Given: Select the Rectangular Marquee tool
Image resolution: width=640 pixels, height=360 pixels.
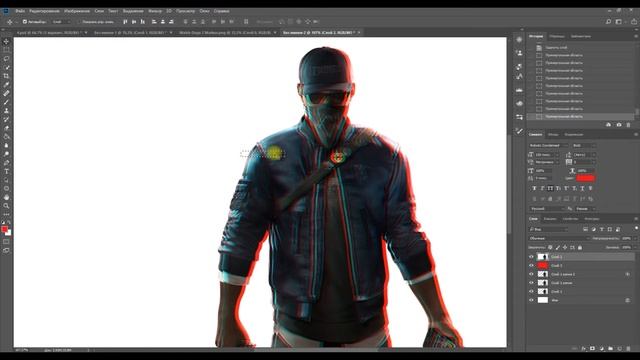Looking at the screenshot, I should pos(6,50).
